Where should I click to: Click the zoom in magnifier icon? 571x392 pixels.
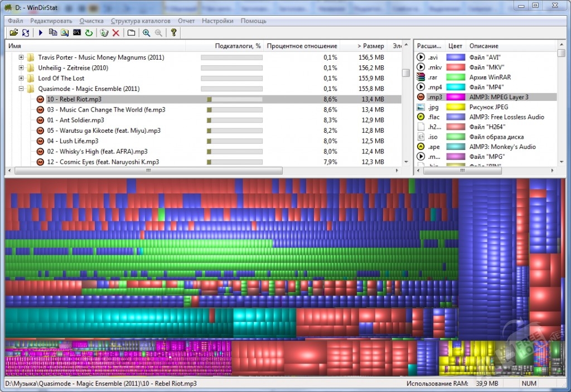tap(146, 33)
